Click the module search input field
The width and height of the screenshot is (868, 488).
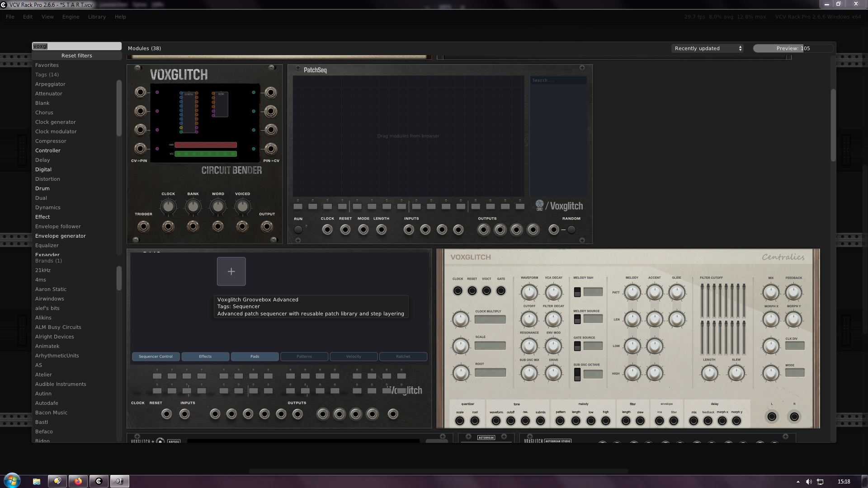(77, 46)
